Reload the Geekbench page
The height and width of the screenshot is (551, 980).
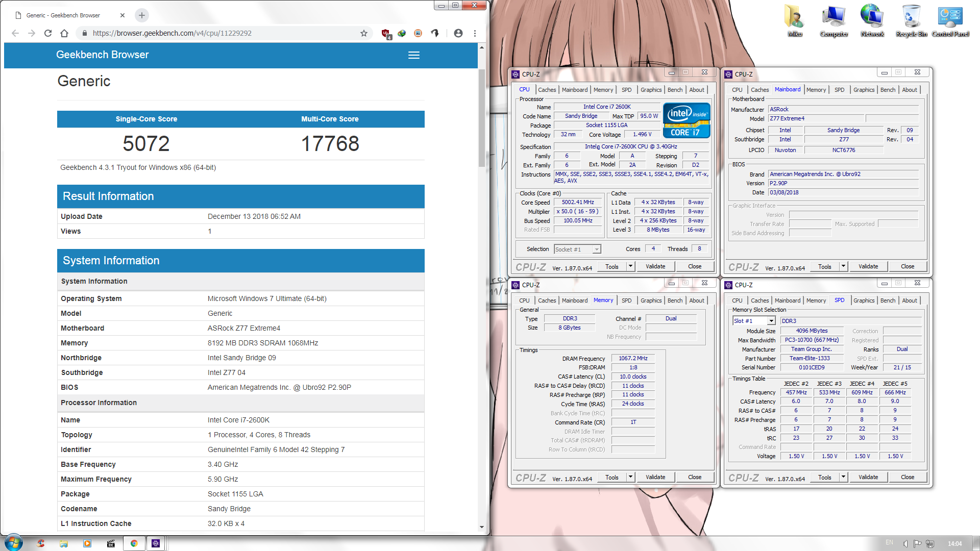click(x=48, y=33)
